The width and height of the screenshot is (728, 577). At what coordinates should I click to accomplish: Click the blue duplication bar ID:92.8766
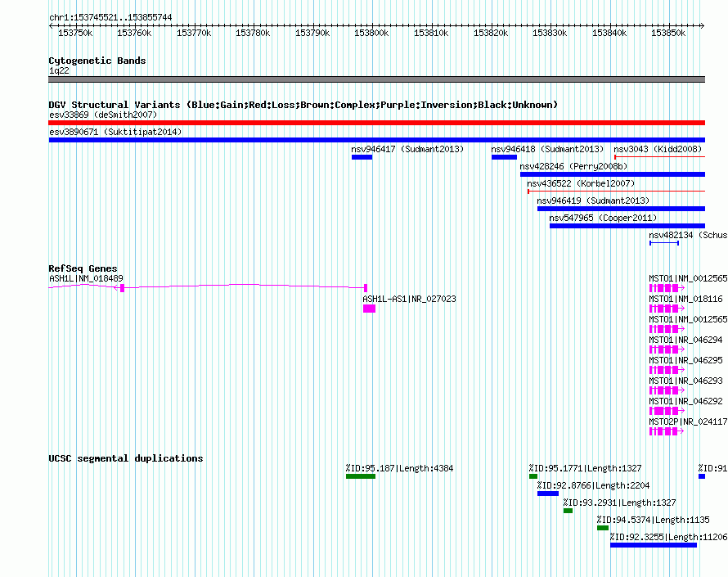(548, 494)
